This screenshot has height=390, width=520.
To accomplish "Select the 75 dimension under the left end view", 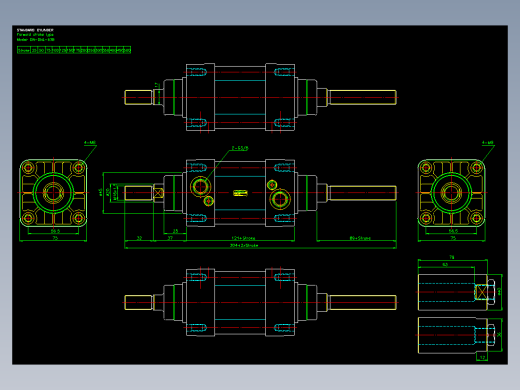I will pyautogui.click(x=55, y=238).
